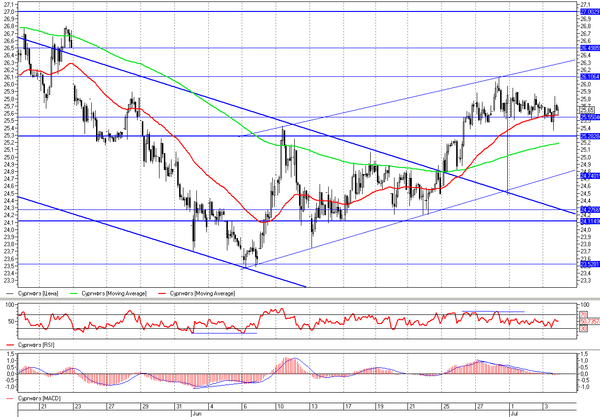Click the date label 29 on time axis
Image resolution: width=600 pixels, height=417 pixels.
pos(145,406)
